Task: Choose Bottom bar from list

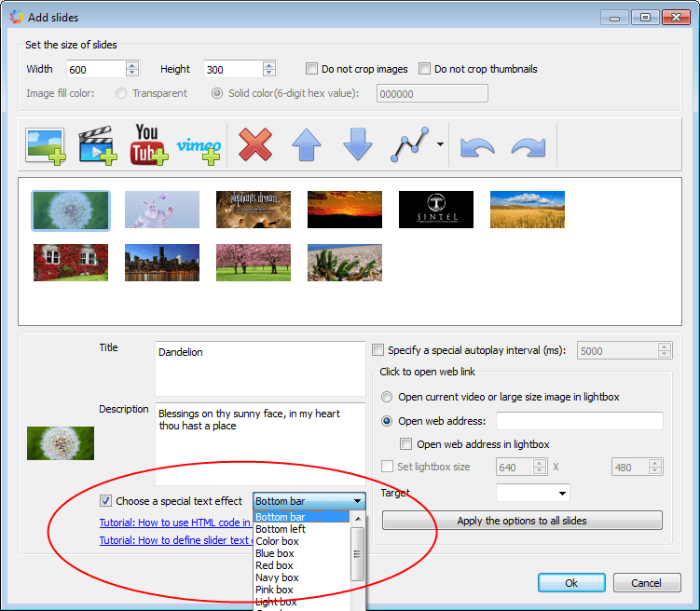Action: [301, 517]
